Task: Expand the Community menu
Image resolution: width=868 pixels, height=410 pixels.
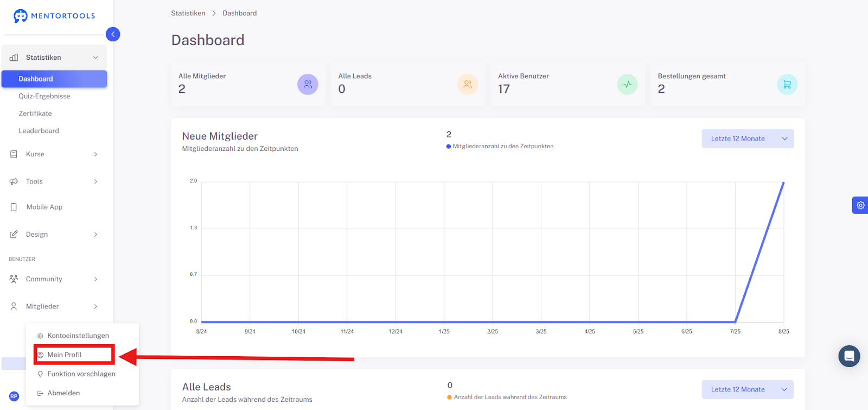Action: (54, 279)
